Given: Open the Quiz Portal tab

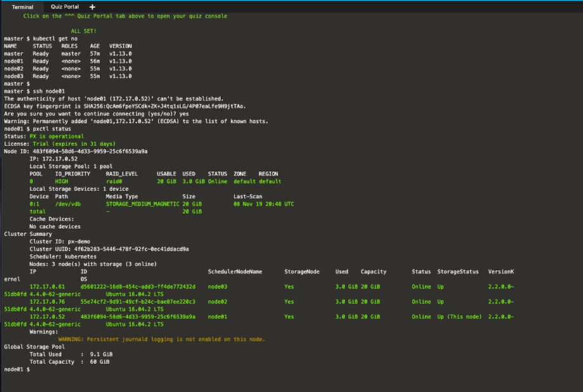Looking at the screenshot, I should 65,7.
